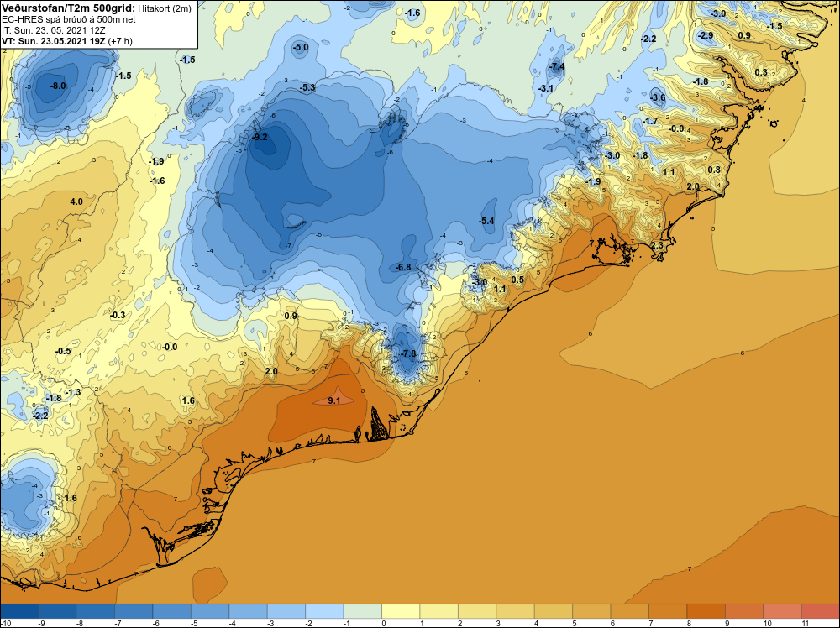Click the darkest blue legend swatch left of -9
Viewport: 840px width, 628px height.
point(19,611)
